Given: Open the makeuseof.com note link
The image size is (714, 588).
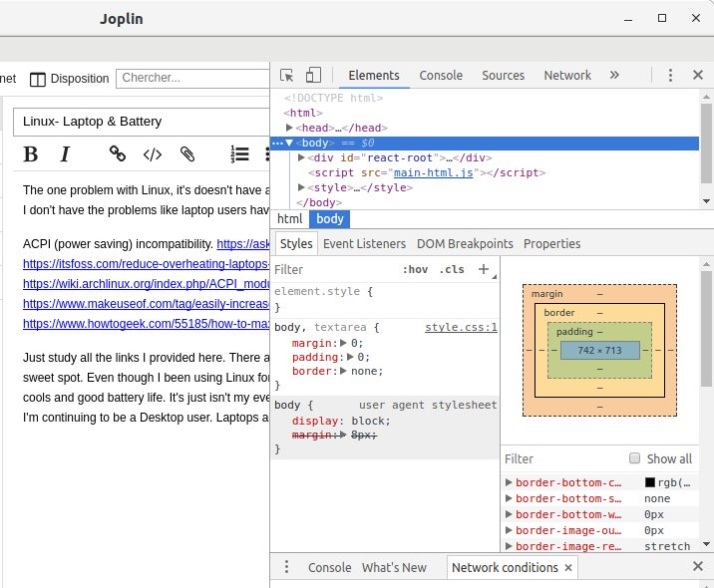Looking at the screenshot, I should tap(147, 304).
